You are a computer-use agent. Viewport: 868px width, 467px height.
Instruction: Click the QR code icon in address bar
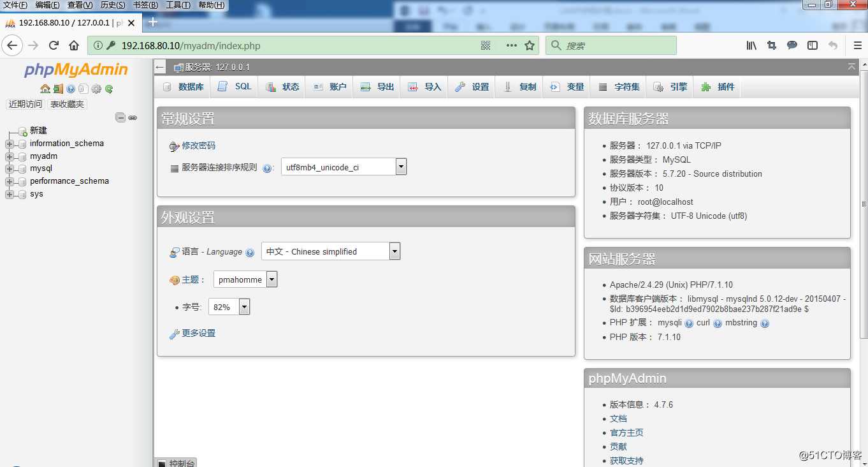pos(486,45)
